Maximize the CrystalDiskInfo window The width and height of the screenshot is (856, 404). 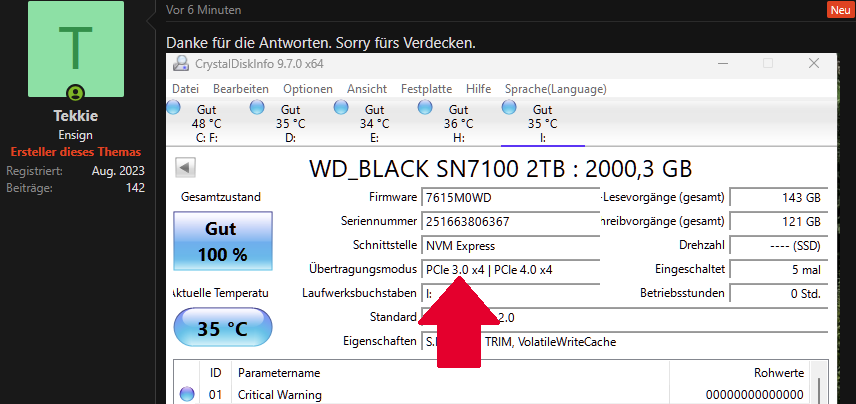(768, 63)
